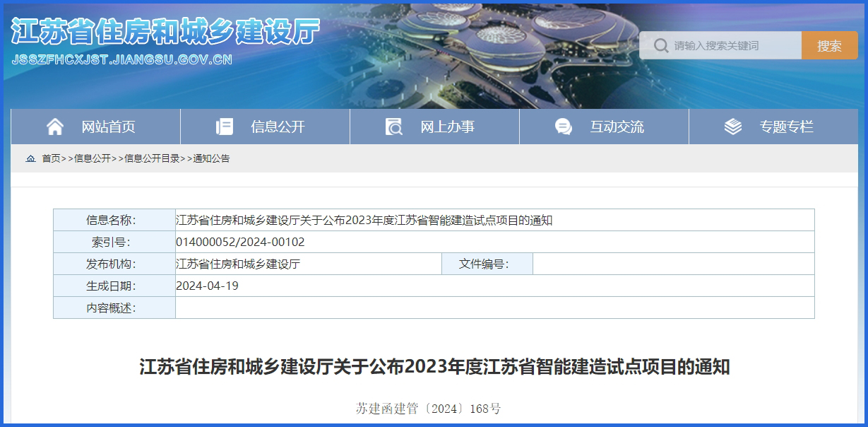Go to 首页 in the breadcrumb
Screen dimensions: 868x427
(51, 158)
